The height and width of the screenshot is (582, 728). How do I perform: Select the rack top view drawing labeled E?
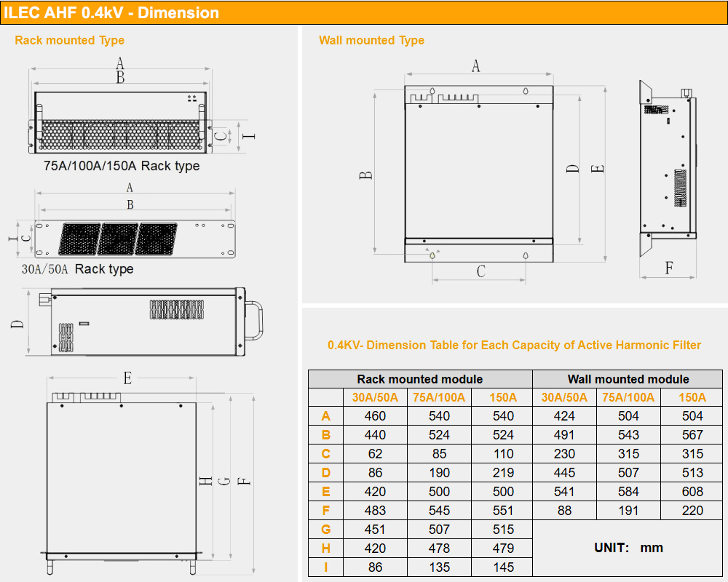pyautogui.click(x=122, y=482)
